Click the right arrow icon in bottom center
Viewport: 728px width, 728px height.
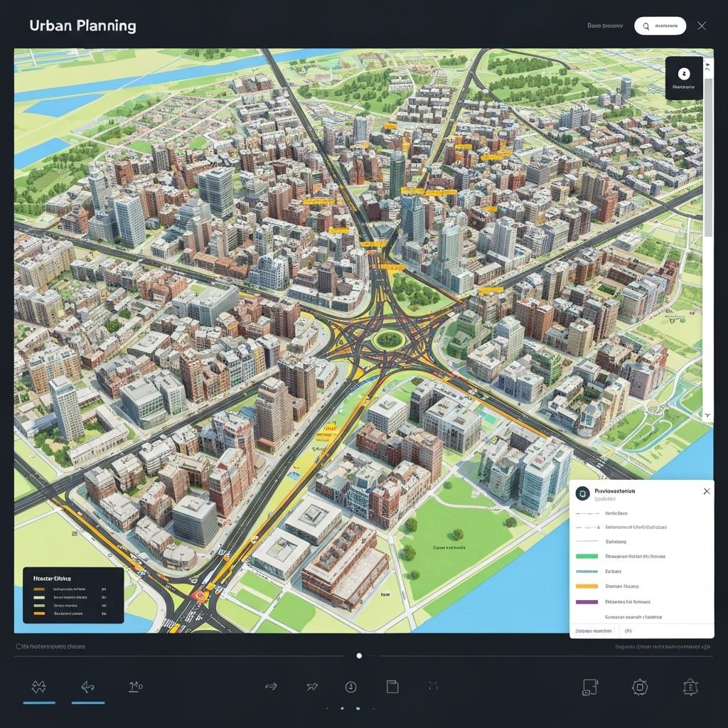tap(271, 686)
